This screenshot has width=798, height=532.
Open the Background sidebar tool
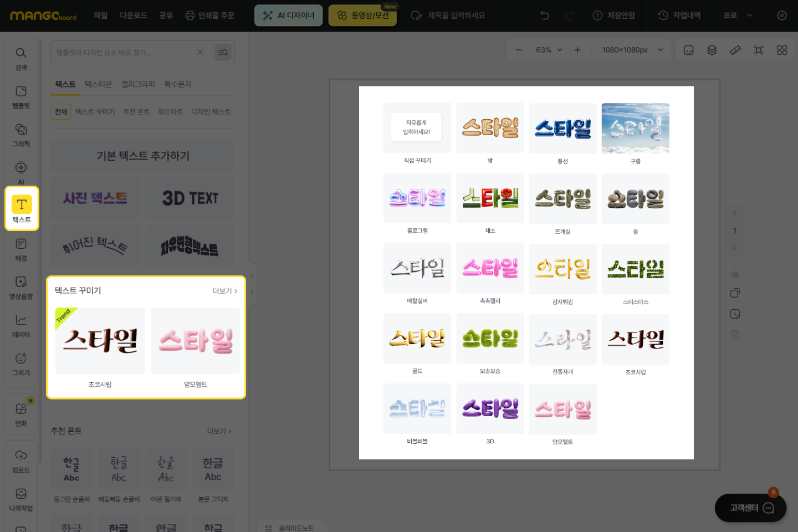(x=21, y=249)
